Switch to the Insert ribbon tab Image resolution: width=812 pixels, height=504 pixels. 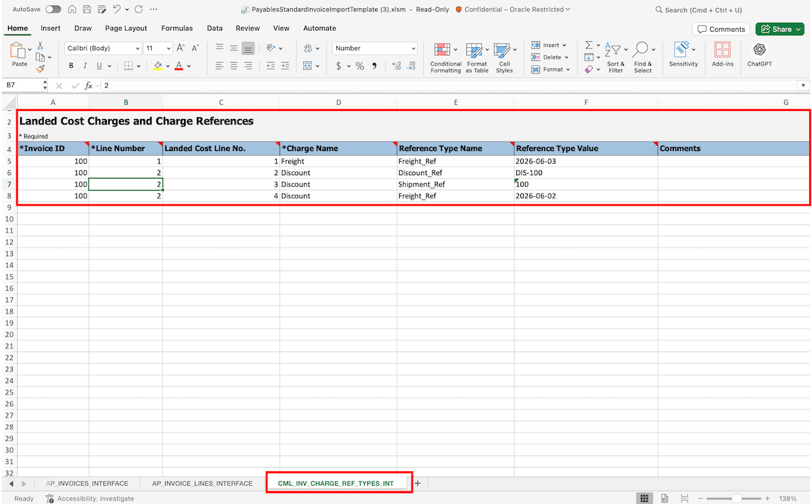click(x=51, y=28)
